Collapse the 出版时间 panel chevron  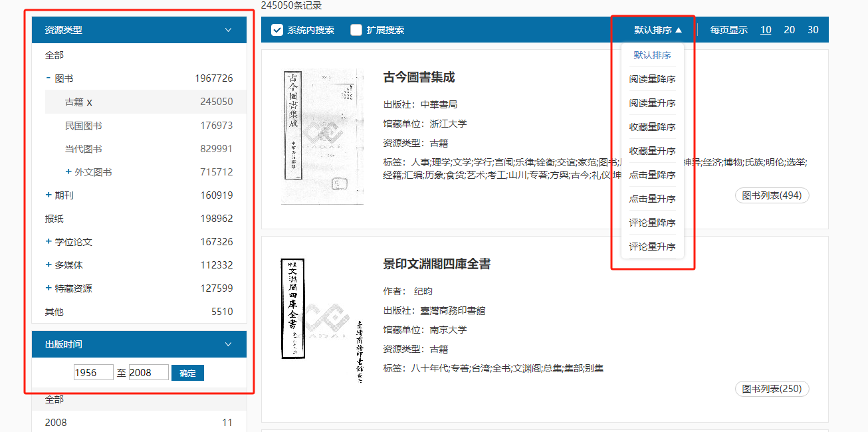click(228, 344)
